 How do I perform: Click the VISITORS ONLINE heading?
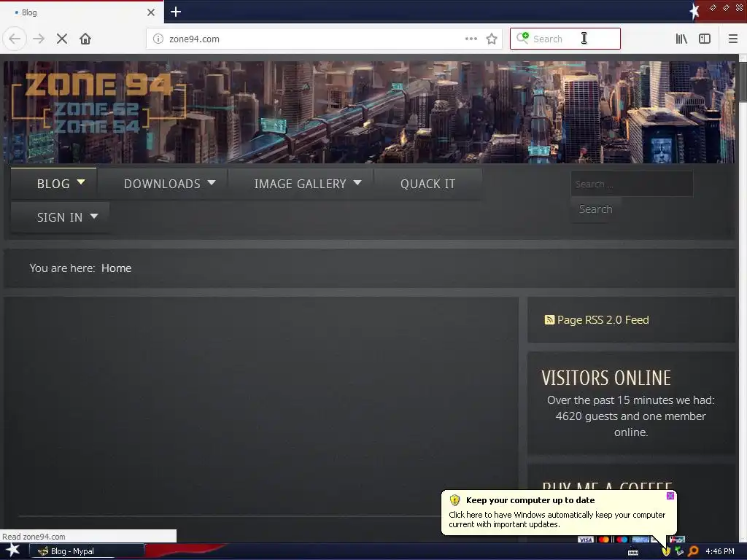(x=606, y=378)
